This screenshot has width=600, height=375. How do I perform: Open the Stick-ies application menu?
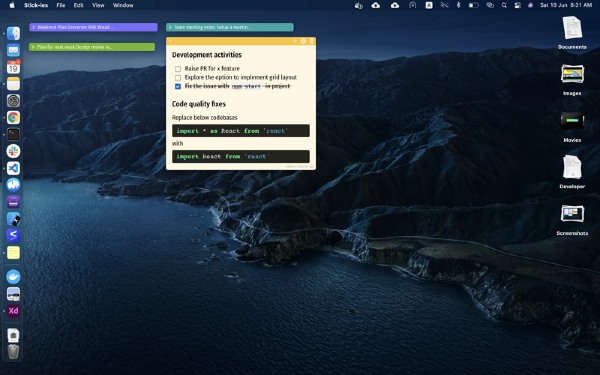tap(36, 5)
